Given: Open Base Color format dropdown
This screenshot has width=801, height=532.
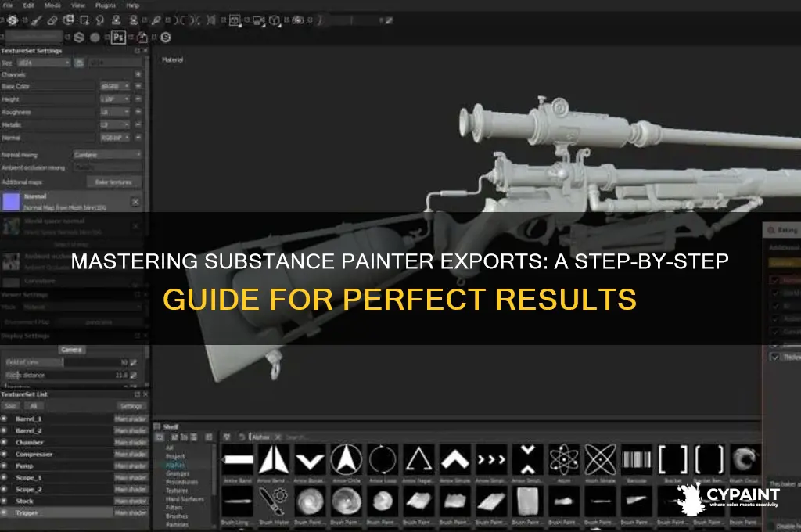Looking at the screenshot, I should tap(115, 86).
